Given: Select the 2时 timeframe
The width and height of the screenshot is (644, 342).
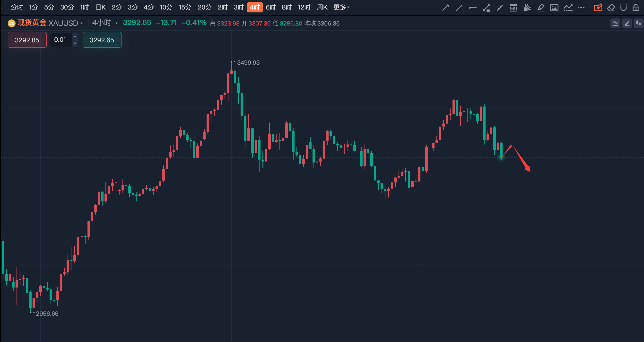Looking at the screenshot, I should (223, 8).
